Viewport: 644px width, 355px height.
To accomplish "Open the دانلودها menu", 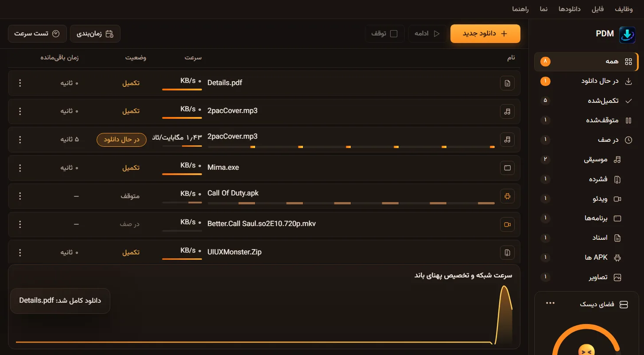I will [570, 9].
